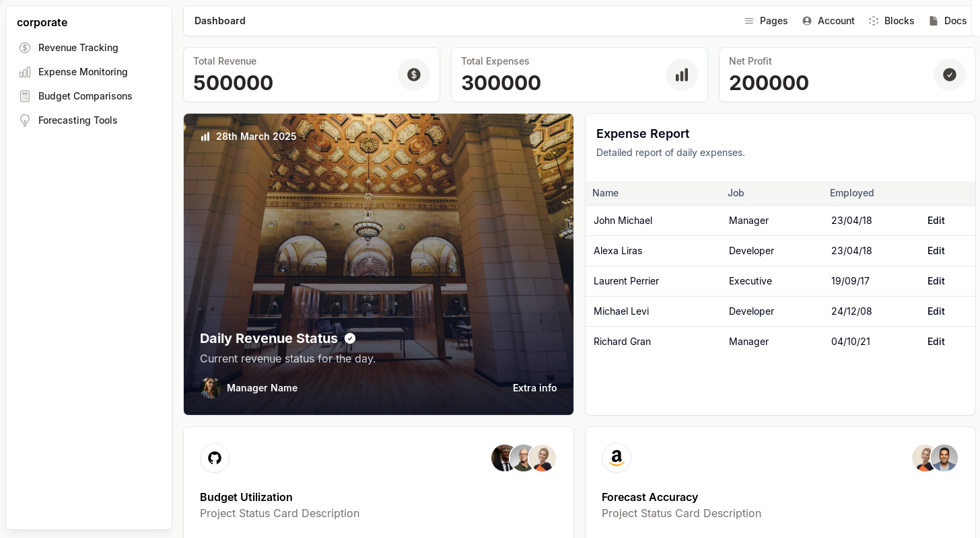980x538 pixels.
Task: Click the corporate brand title in sidebar
Action: point(42,22)
